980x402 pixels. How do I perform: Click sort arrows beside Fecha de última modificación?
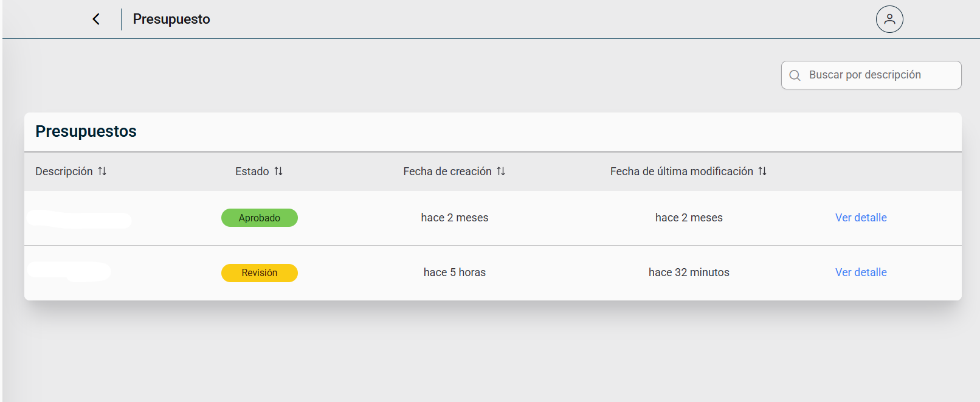(x=762, y=172)
